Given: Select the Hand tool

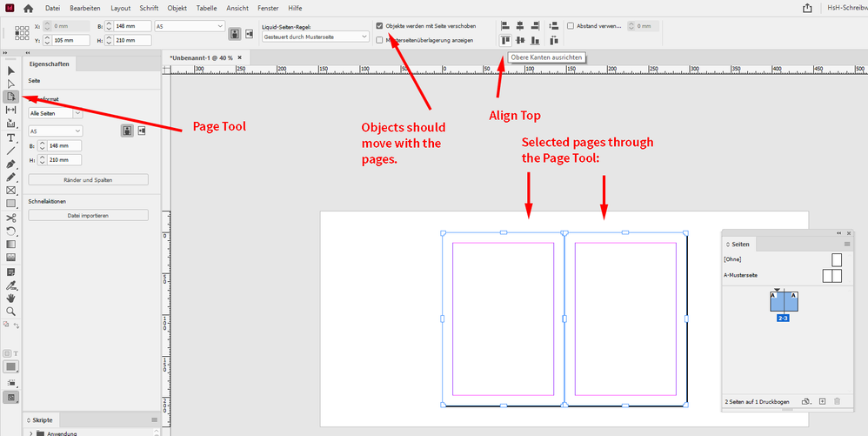Looking at the screenshot, I should 10,298.
